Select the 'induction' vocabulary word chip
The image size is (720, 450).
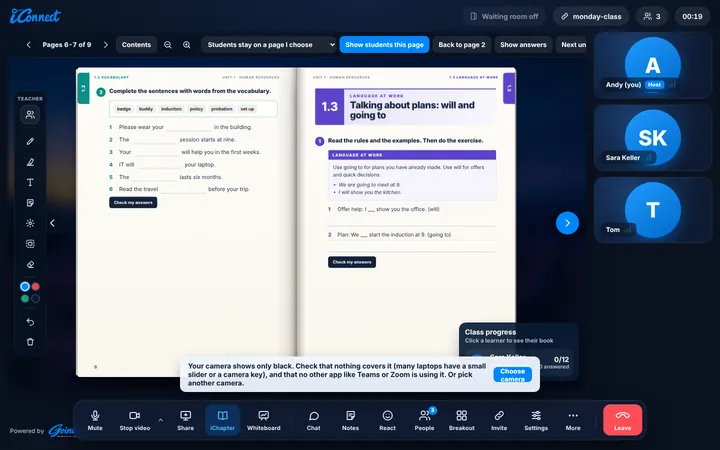coord(171,109)
